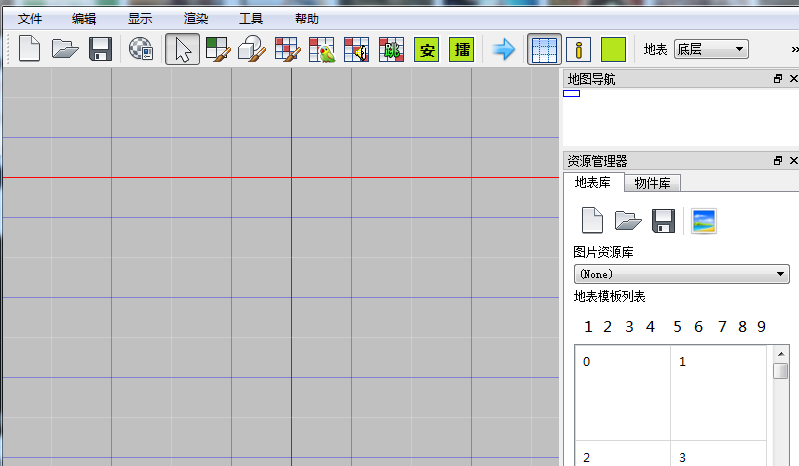
Task: Select the green 跳 jump grid tool
Action: coord(391,49)
